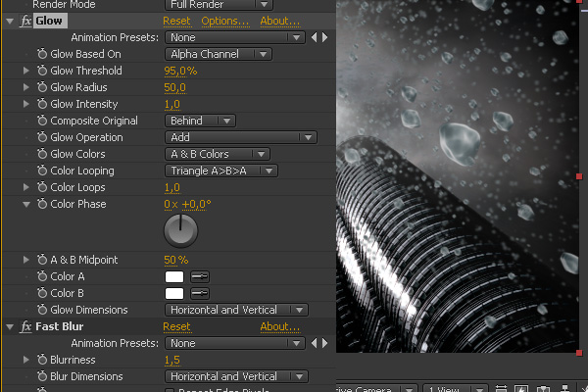588x392 pixels.
Task: Go to previous Fast Blur animation preset
Action: click(315, 343)
